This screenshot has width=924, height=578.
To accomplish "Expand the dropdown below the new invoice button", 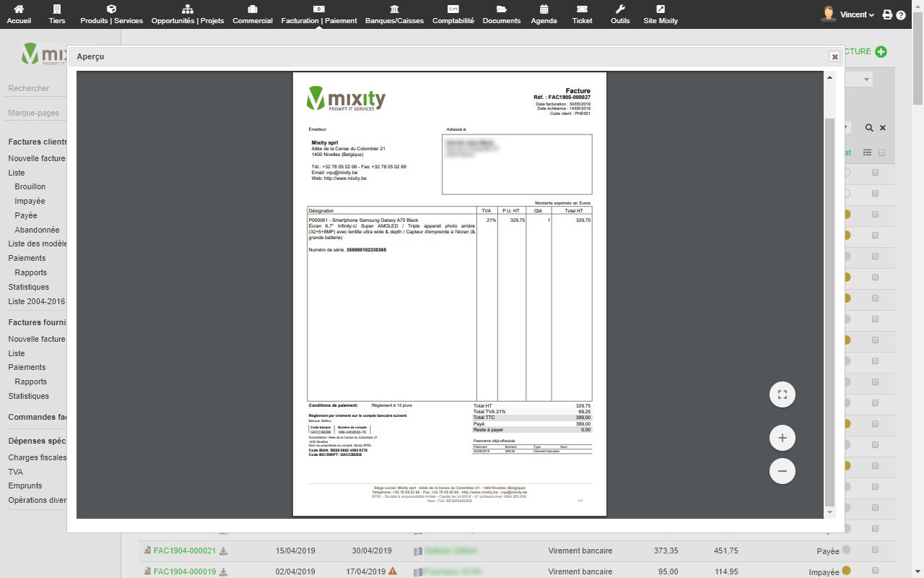I will click(867, 79).
